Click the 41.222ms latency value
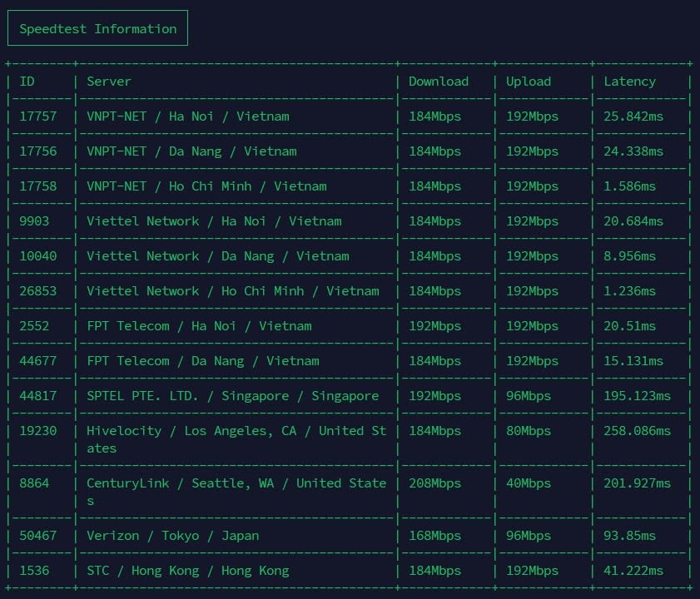 coord(633,571)
